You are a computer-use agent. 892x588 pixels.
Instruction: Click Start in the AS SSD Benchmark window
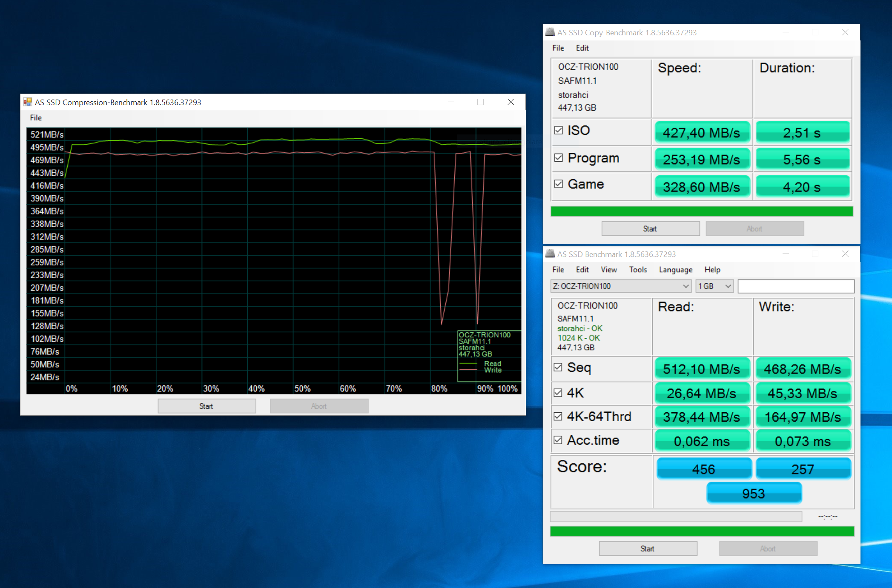click(x=648, y=548)
